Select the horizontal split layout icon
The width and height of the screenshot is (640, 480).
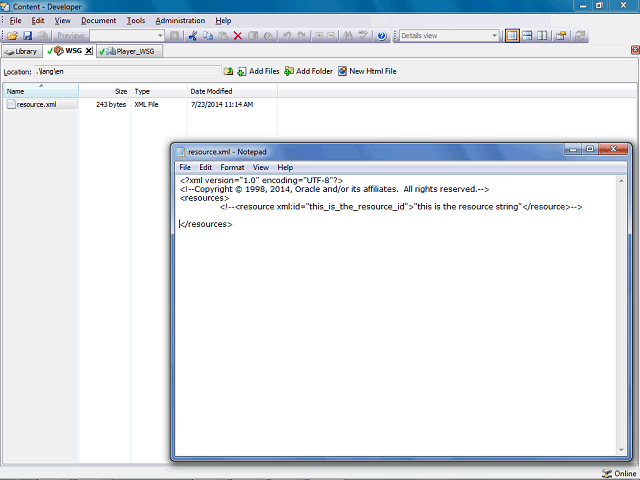527,36
